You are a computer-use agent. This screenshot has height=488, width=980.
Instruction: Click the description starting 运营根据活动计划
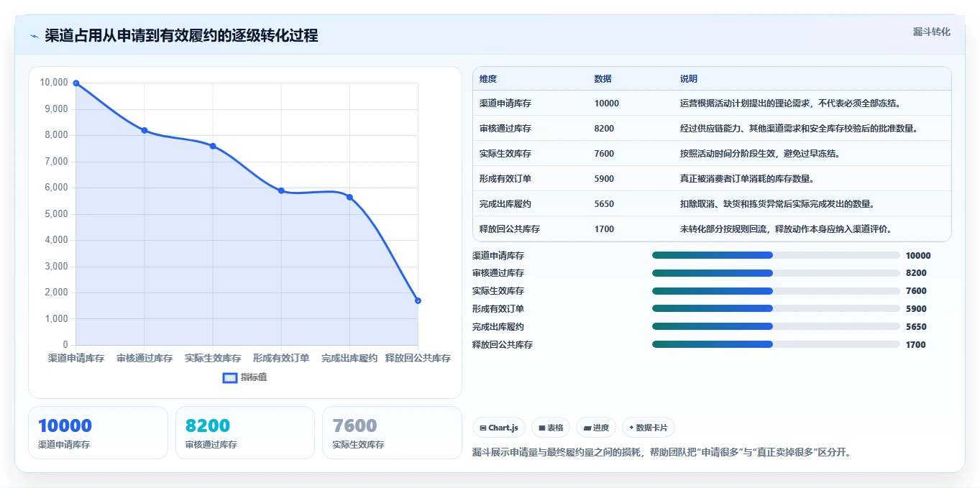click(791, 103)
